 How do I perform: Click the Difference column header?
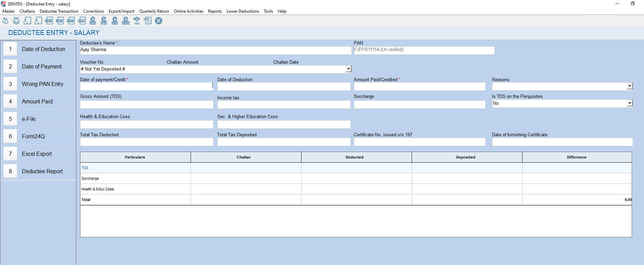(x=577, y=157)
